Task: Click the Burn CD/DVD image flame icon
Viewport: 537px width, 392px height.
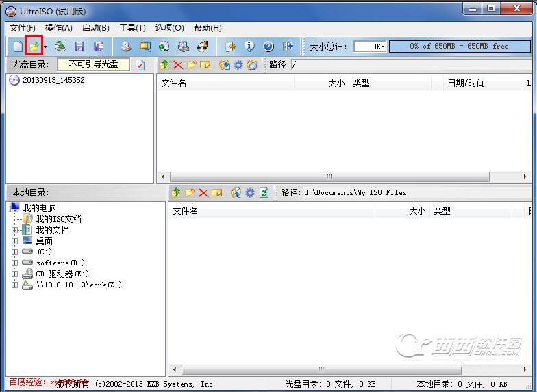Action: (x=203, y=46)
